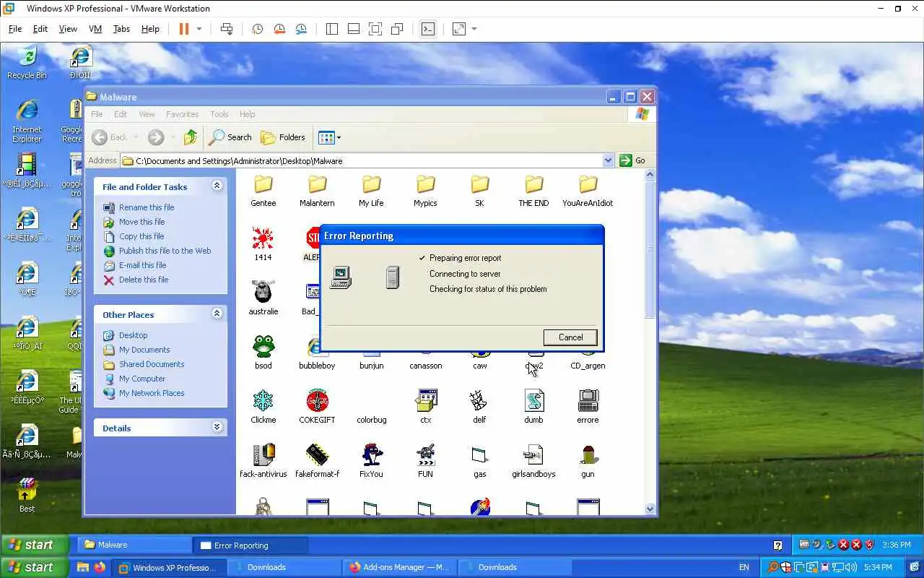Open the pause button dropdown arrow

coord(199,29)
